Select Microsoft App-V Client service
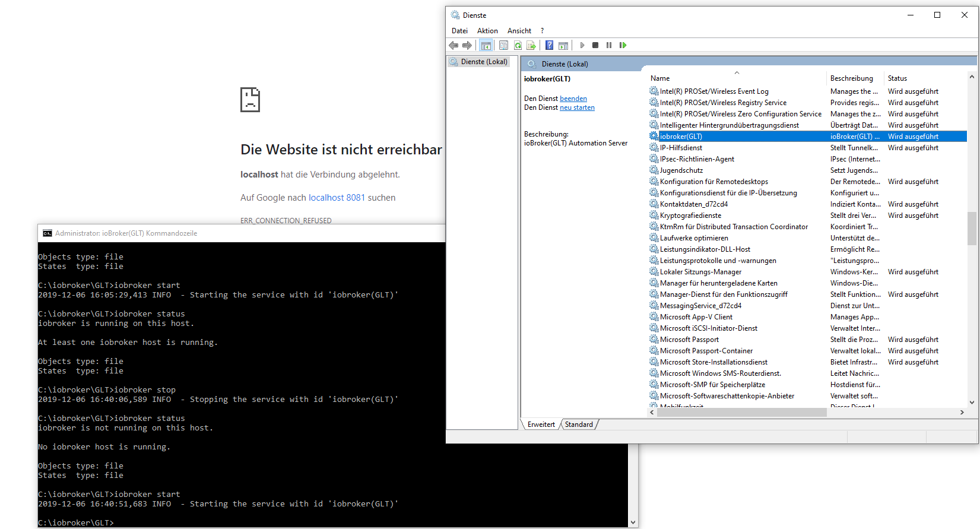Screen dimensions: 980x529 click(696, 317)
